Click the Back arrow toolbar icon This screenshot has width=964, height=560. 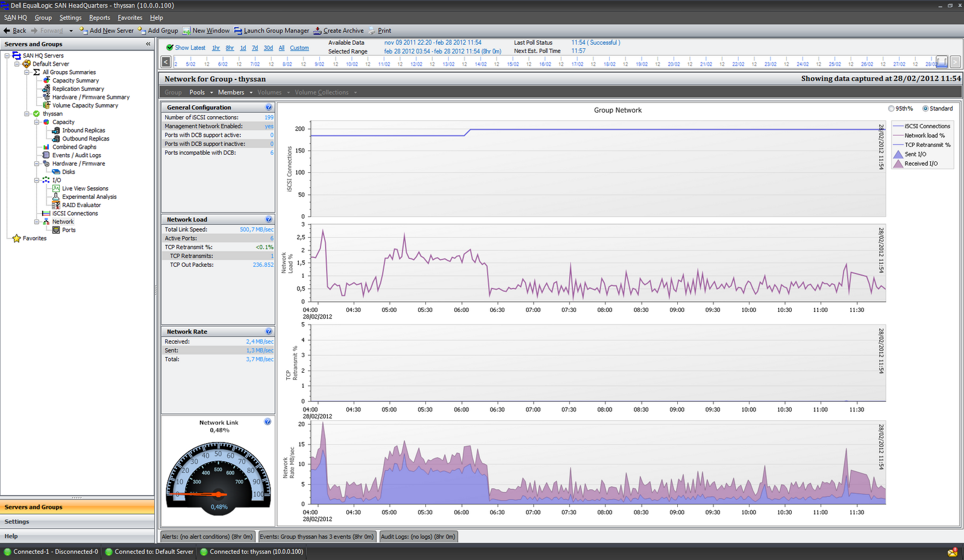coord(7,31)
